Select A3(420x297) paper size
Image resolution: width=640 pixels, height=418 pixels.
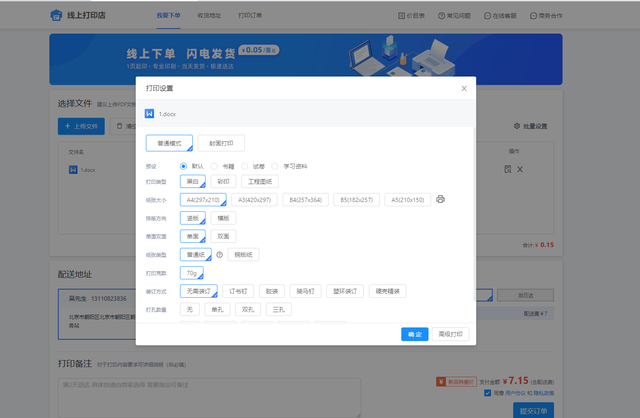[x=255, y=200]
